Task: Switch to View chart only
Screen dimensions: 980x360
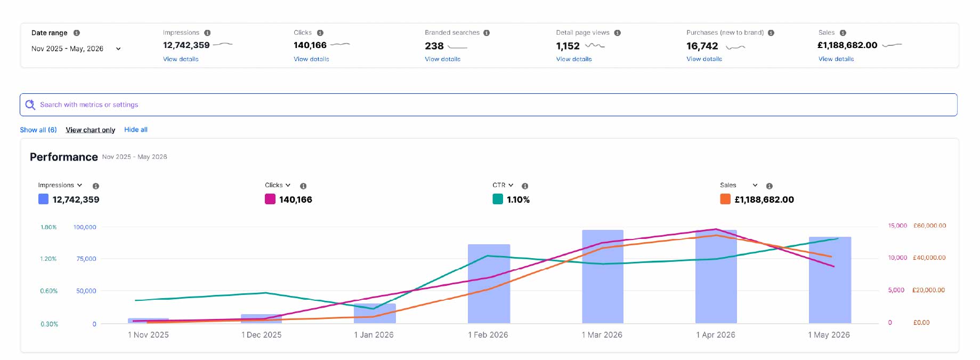Action: point(91,130)
